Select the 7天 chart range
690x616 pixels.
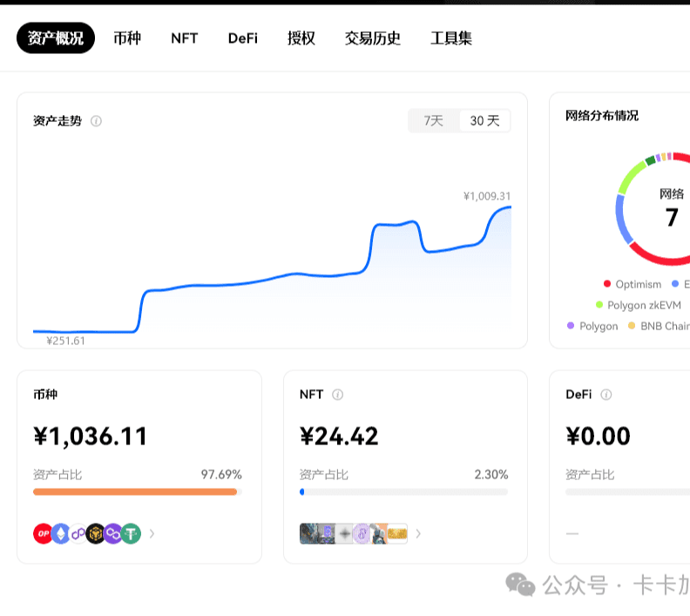[434, 120]
